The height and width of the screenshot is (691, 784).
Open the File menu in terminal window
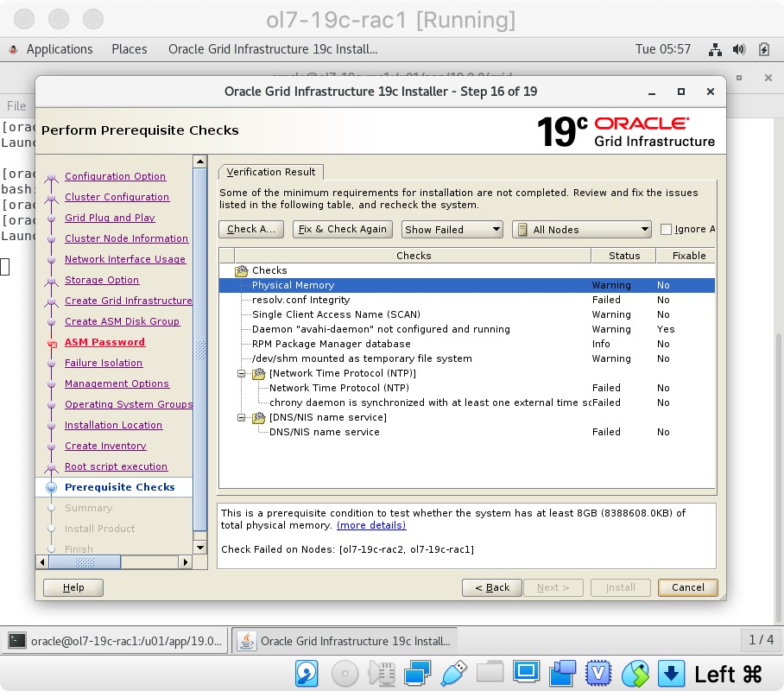16,106
